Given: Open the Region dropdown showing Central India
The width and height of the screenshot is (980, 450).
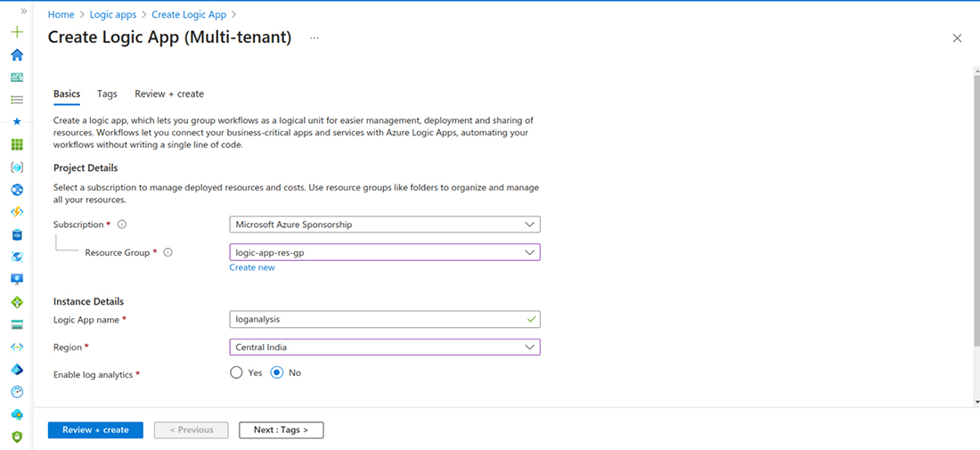Looking at the screenshot, I should pos(385,347).
